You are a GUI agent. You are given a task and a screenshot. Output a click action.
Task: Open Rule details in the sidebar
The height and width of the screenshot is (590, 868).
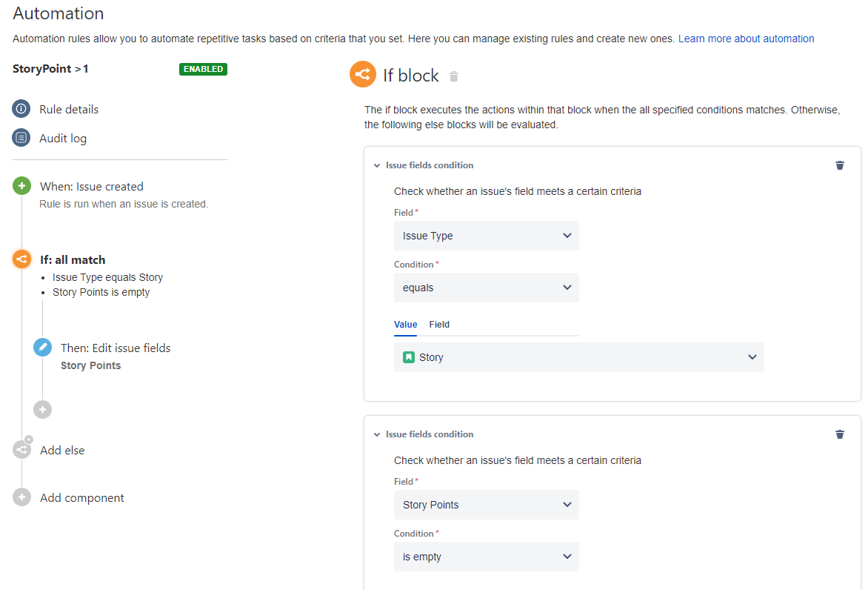click(x=68, y=109)
